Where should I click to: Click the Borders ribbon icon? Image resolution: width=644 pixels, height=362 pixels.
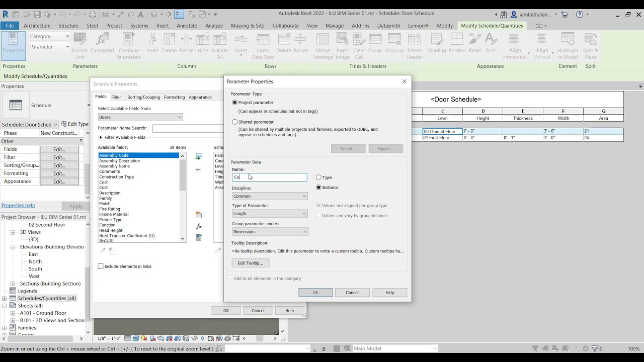coord(457,43)
